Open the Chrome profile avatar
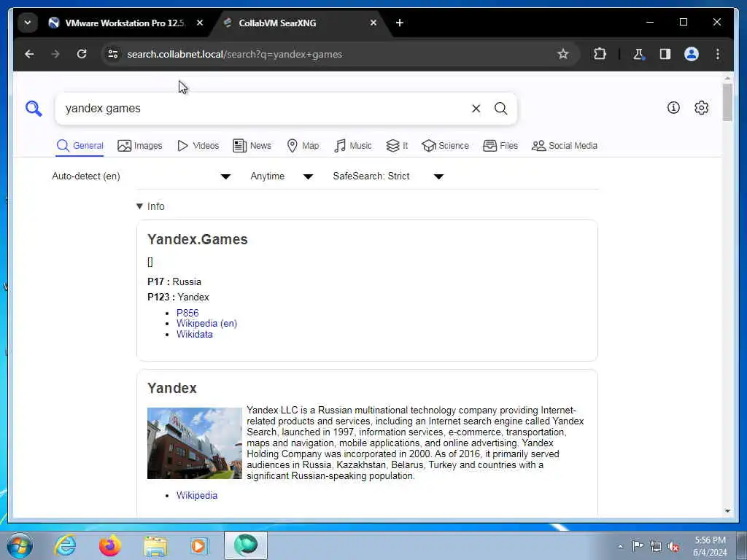Screen dimensions: 747x560 pyautogui.click(x=692, y=54)
